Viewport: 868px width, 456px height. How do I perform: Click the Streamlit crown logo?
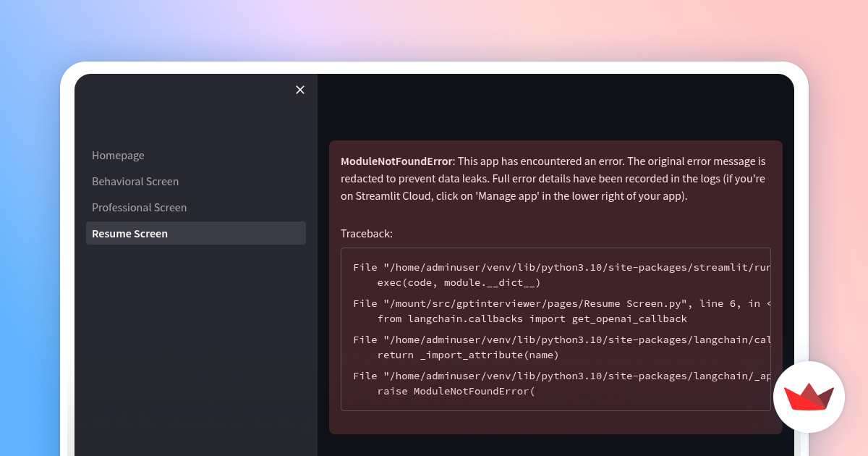pyautogui.click(x=809, y=397)
